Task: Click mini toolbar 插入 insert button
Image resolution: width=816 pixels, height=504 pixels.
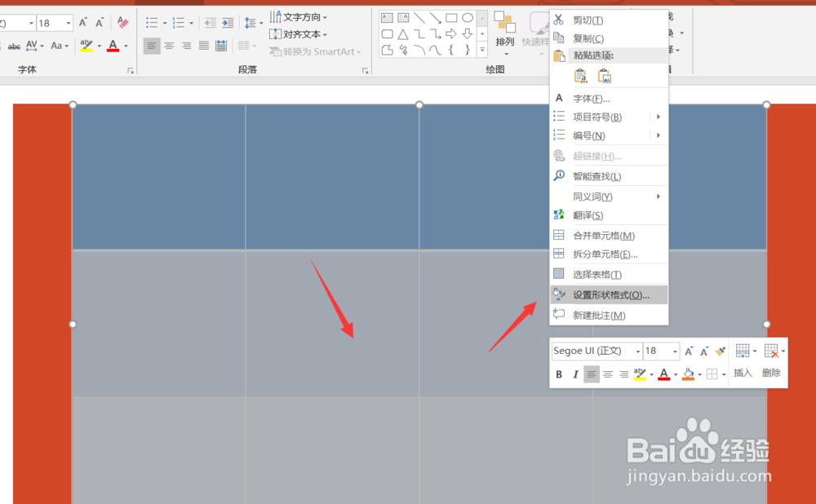Action: point(743,360)
